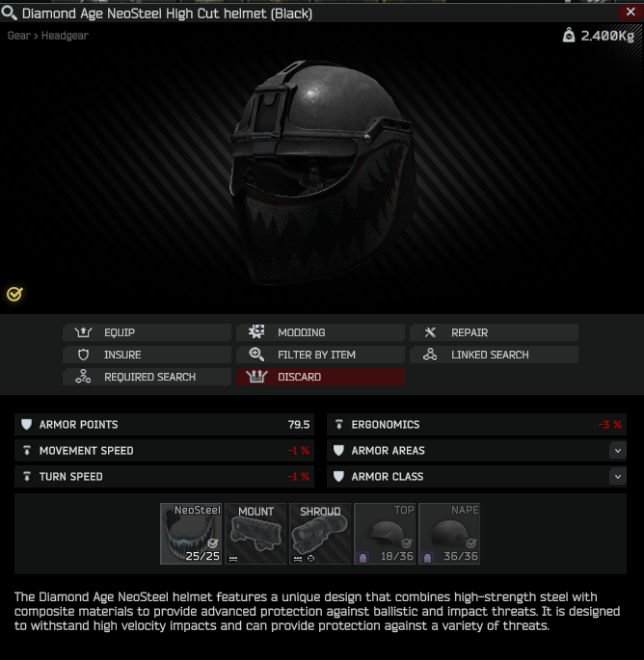Expand the Armor Areas dropdown

(x=617, y=450)
